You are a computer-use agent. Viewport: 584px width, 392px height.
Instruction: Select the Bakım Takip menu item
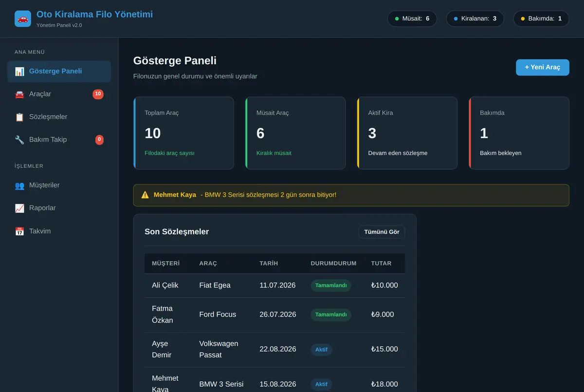(59, 140)
